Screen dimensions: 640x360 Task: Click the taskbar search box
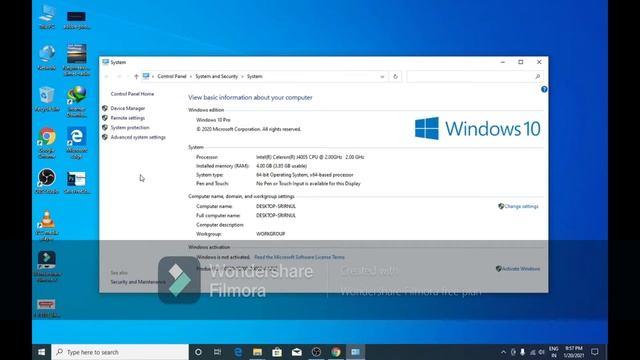pyautogui.click(x=120, y=352)
